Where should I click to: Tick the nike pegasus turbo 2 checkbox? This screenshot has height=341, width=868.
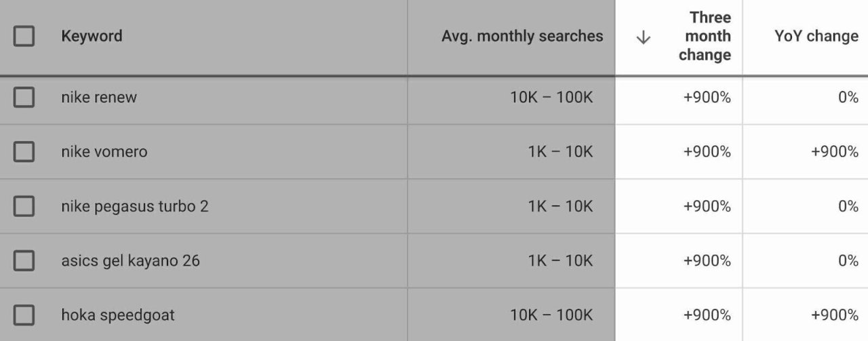pos(24,206)
